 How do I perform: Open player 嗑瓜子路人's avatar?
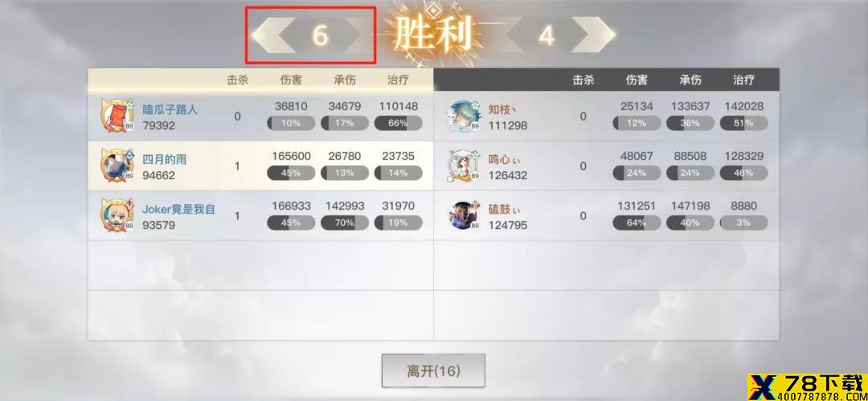[x=117, y=115]
